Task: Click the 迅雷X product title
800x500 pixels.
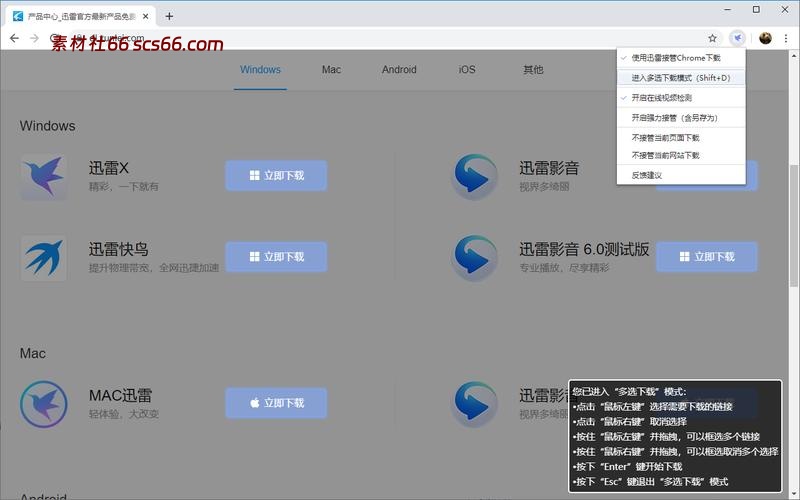Action: pos(109,168)
